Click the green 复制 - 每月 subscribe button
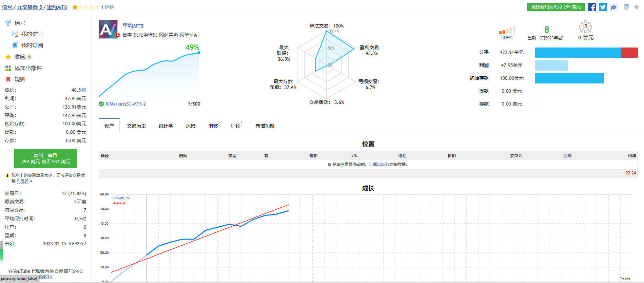Viewport: 644px width, 283px height. click(45, 158)
